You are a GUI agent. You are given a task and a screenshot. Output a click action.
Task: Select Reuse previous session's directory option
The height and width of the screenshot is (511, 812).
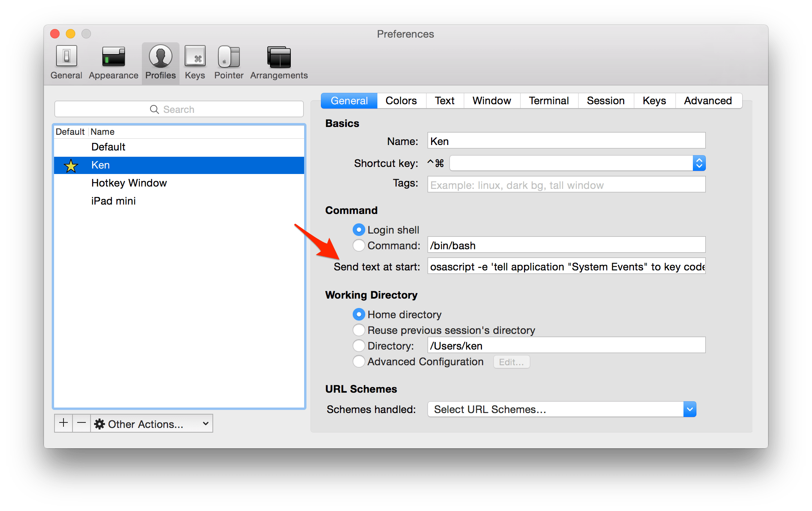[x=359, y=330]
